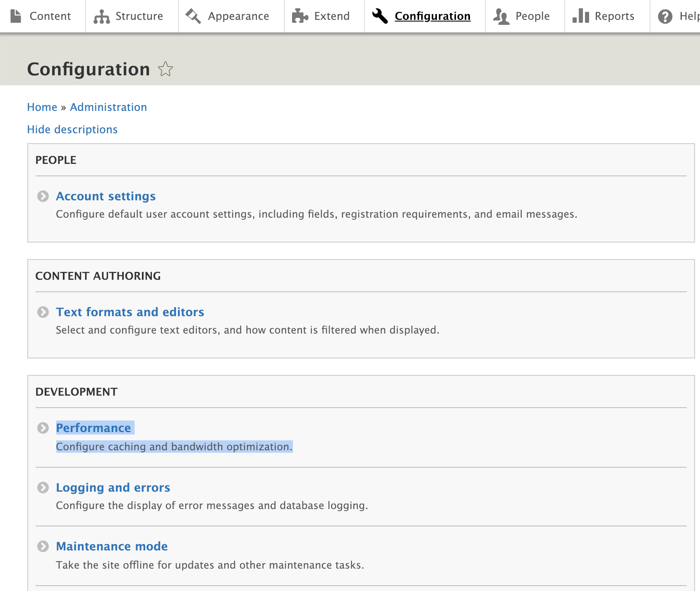Click the Content document icon
700x591 pixels.
[x=16, y=16]
